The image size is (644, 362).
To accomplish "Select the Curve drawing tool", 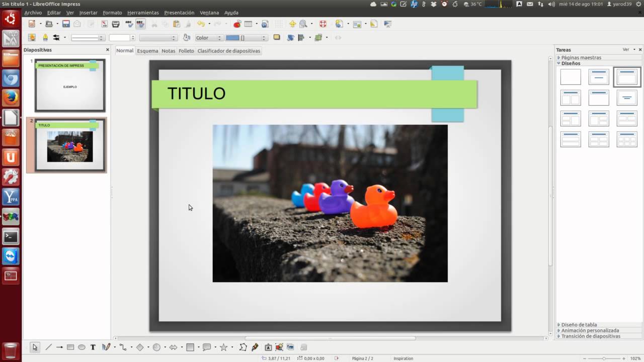I will [x=106, y=347].
